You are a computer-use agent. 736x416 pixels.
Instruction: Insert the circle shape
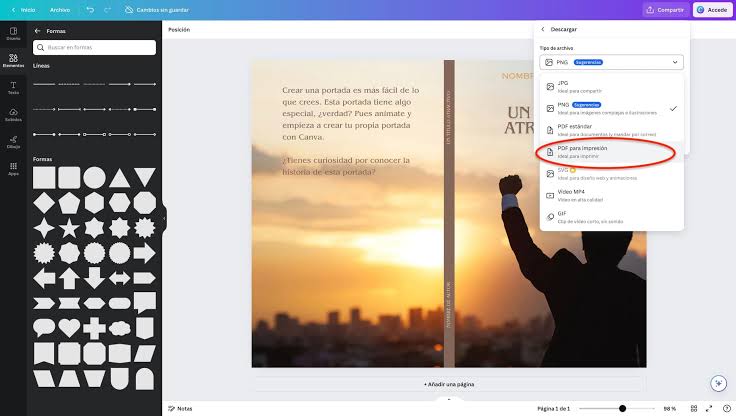94,178
